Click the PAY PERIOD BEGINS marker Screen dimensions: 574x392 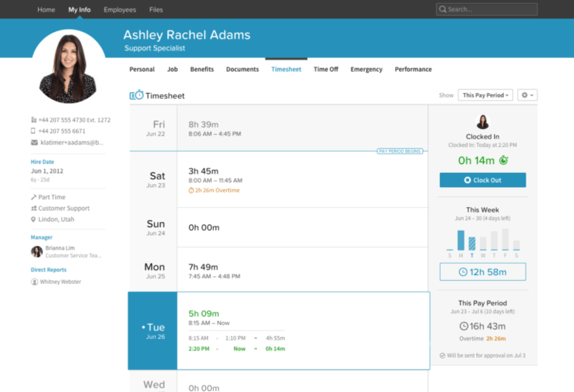[x=400, y=151]
